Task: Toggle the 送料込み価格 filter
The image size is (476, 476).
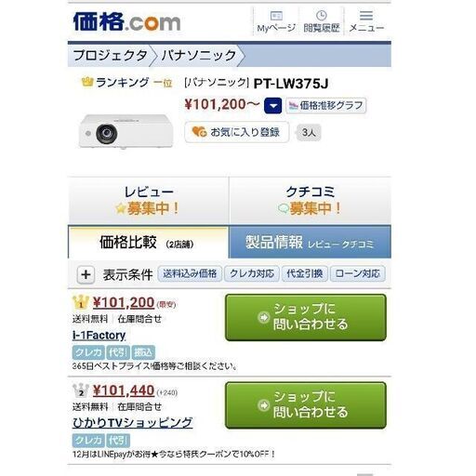Action: pyautogui.click(x=190, y=273)
